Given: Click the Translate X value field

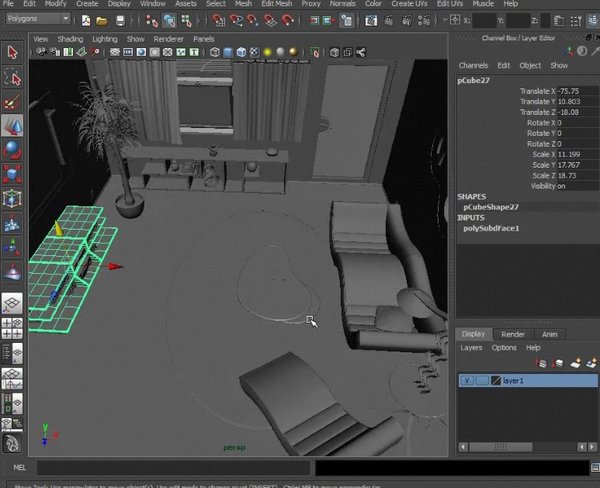Looking at the screenshot, I should point(576,91).
